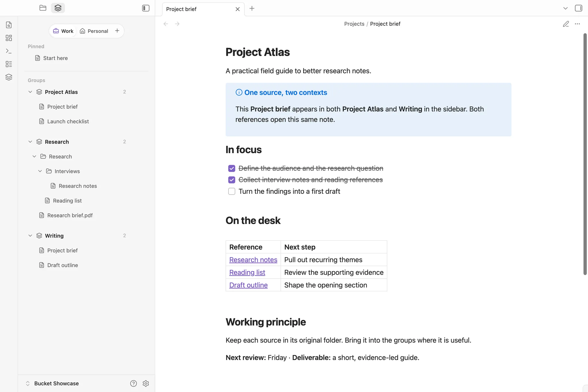Uncheck "Collect interview notes" task checkbox
The height and width of the screenshot is (392, 588).
(232, 180)
